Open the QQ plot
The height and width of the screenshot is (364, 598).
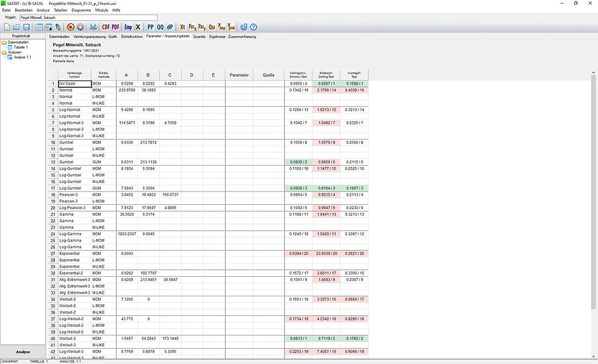tap(160, 27)
